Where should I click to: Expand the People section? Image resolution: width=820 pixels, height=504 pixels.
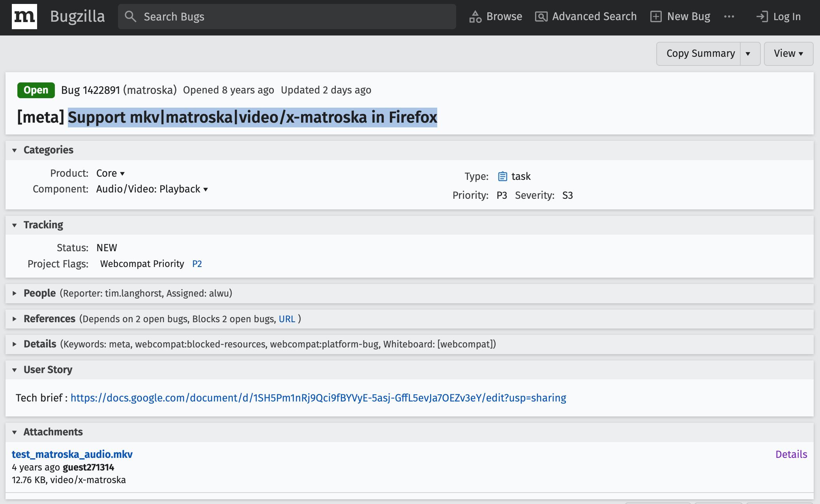pos(15,293)
